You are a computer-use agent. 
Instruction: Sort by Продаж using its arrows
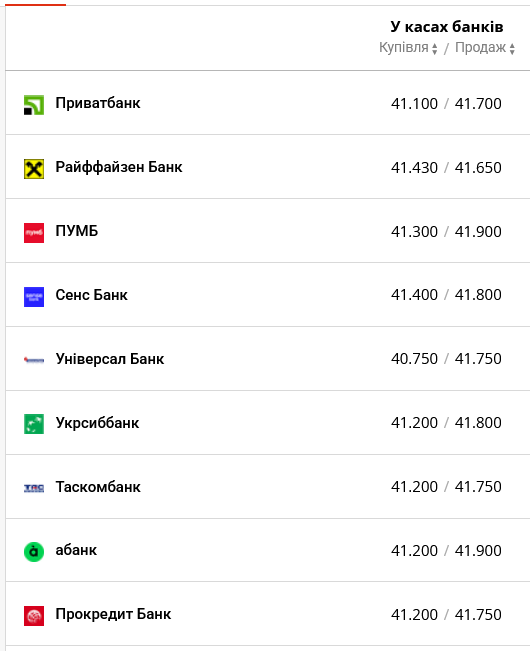pos(512,49)
